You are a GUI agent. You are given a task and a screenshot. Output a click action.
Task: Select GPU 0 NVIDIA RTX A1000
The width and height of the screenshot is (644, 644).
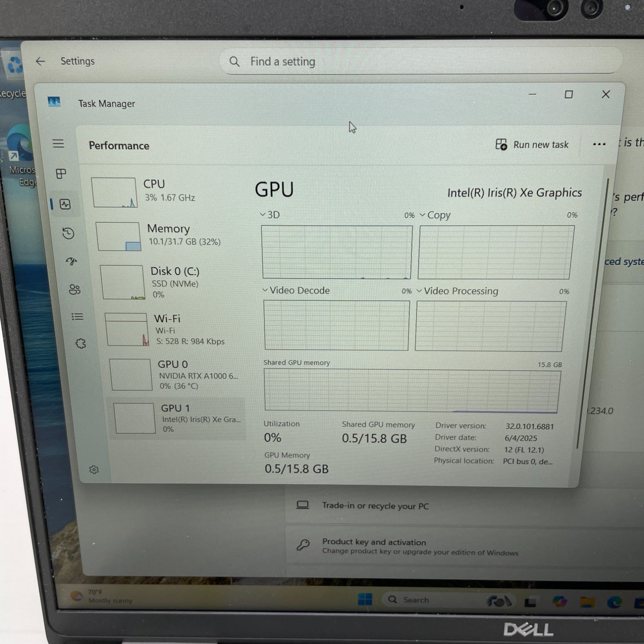[x=176, y=375]
